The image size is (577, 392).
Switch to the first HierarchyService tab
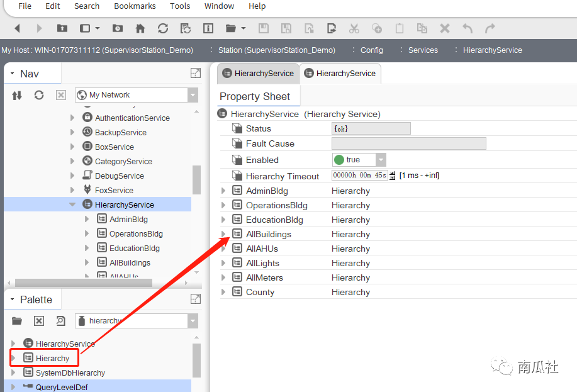[x=258, y=74]
